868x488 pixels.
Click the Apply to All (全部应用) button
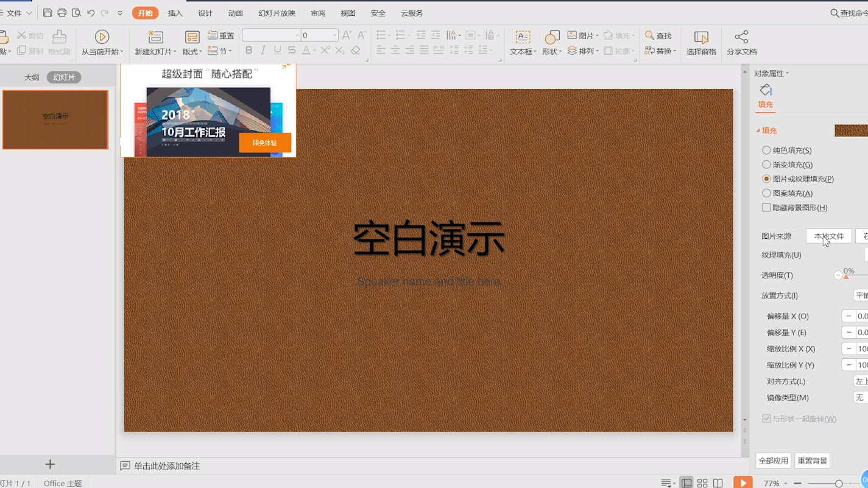point(773,461)
